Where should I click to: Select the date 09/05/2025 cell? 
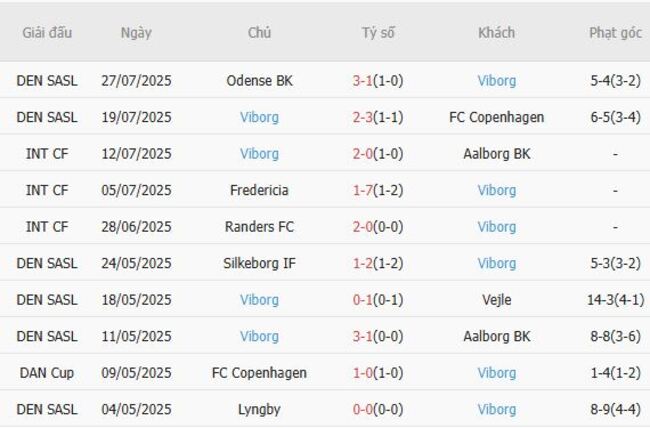coord(136,373)
